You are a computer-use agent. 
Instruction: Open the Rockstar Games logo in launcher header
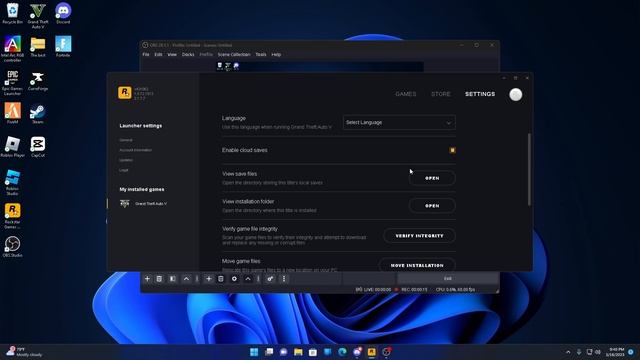[x=125, y=93]
